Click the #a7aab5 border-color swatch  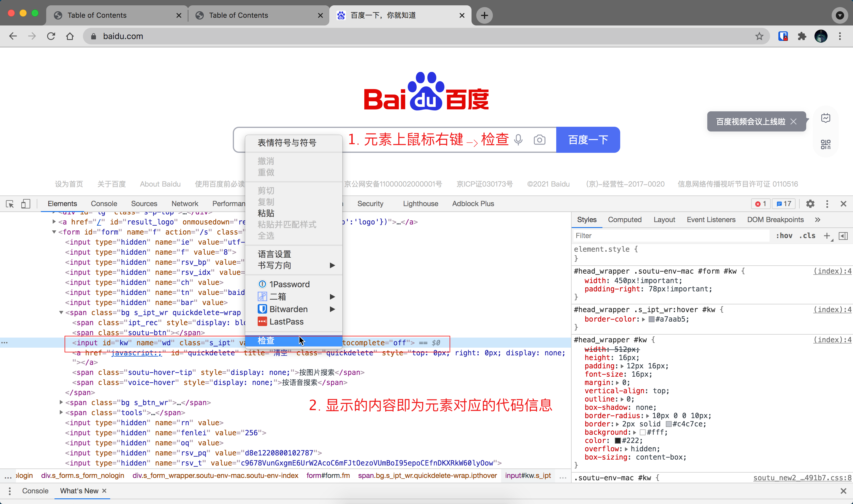tap(651, 319)
